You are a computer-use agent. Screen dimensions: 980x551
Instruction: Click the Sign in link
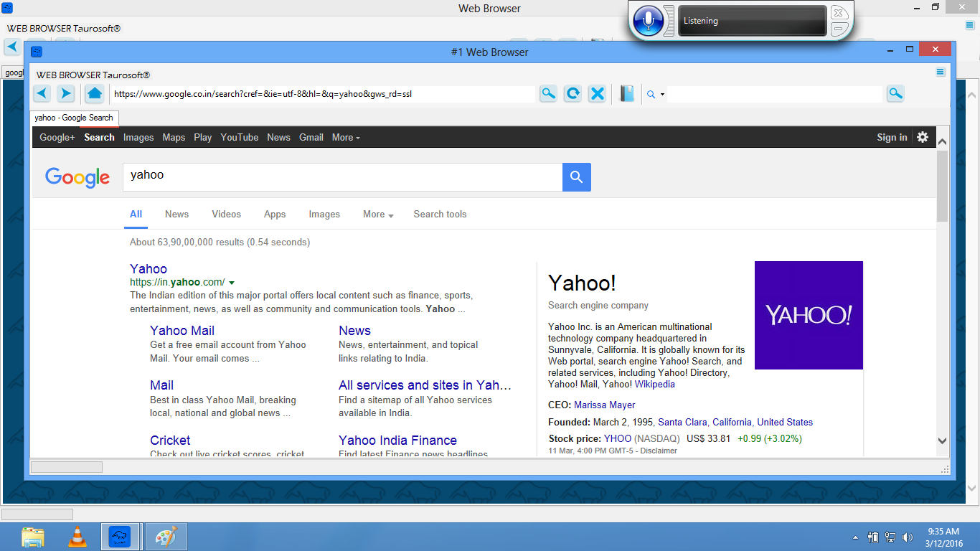coord(892,137)
